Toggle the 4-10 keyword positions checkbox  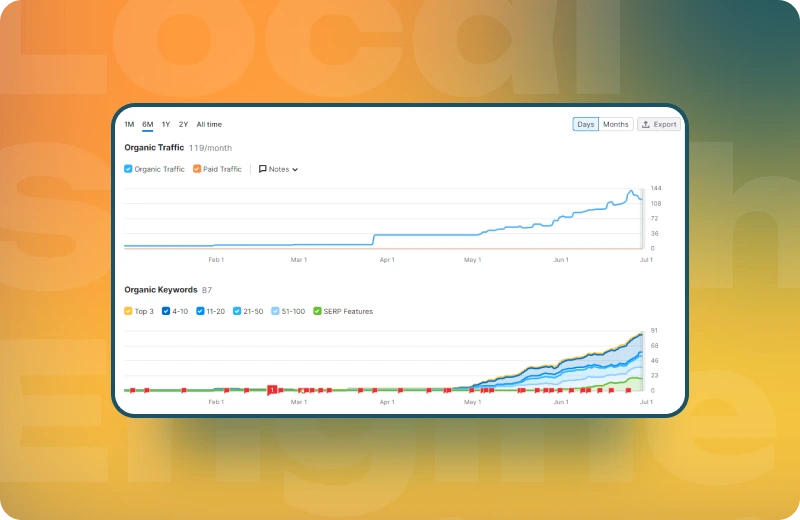coord(165,311)
